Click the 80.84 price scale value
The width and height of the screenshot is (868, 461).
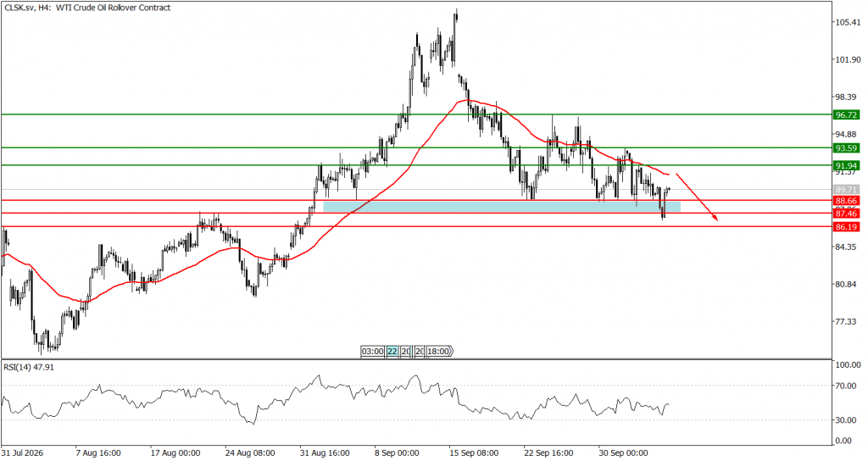tap(848, 284)
